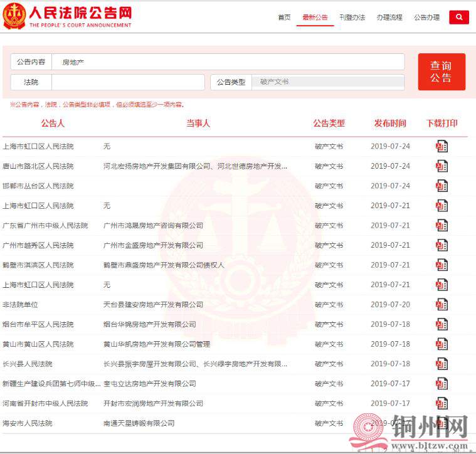Open the 公告办理 tab
Image resolution: width=476 pixels, height=454 pixels.
click(426, 18)
